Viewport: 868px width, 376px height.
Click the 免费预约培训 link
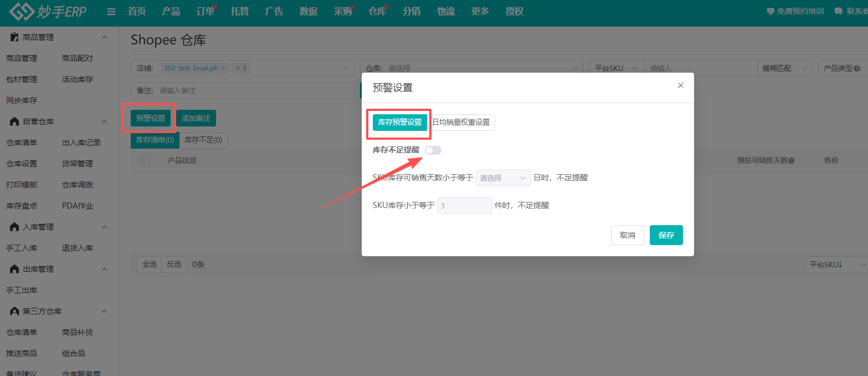tap(794, 12)
